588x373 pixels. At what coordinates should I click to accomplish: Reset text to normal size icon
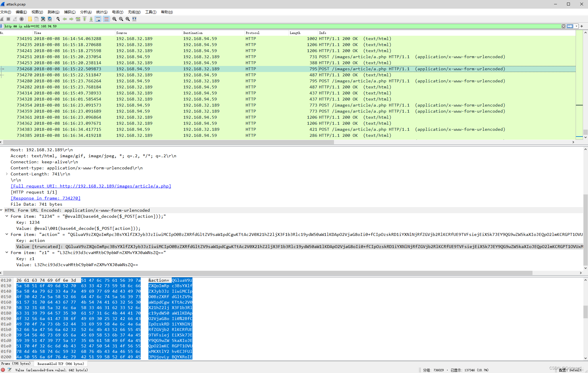pyautogui.click(x=128, y=19)
